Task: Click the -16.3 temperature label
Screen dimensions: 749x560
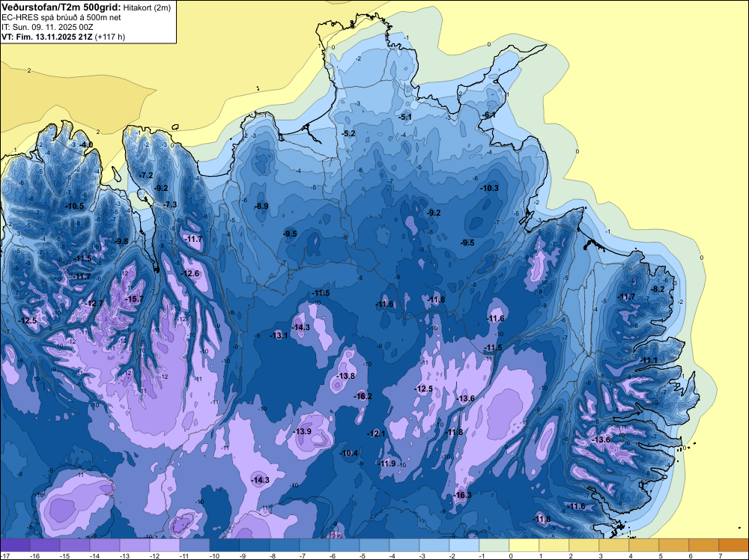Action: (462, 495)
